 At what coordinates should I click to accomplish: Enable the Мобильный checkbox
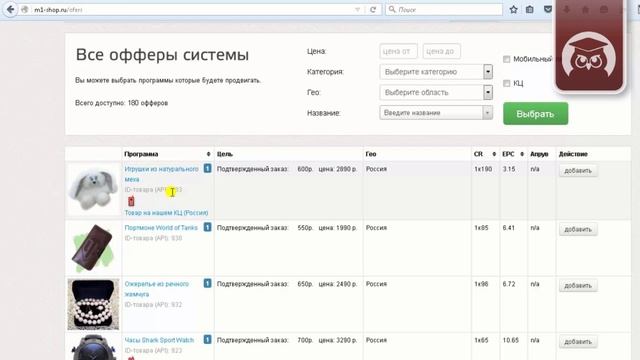[507, 59]
